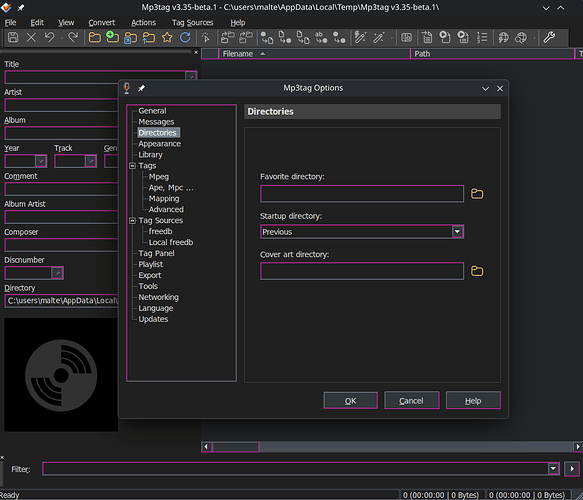Select Appearance in options tree

coord(160,144)
